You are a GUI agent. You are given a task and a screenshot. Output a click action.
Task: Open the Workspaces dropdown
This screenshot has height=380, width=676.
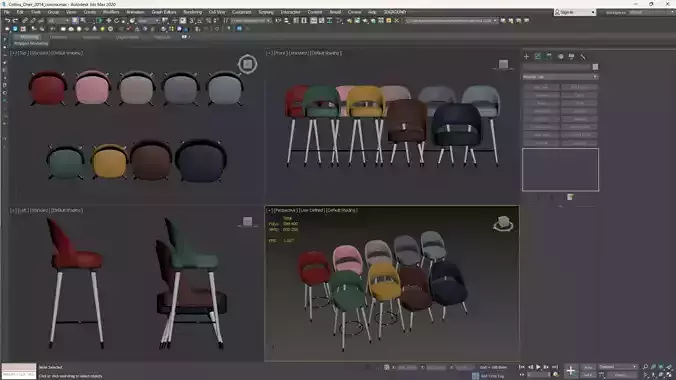[652, 12]
